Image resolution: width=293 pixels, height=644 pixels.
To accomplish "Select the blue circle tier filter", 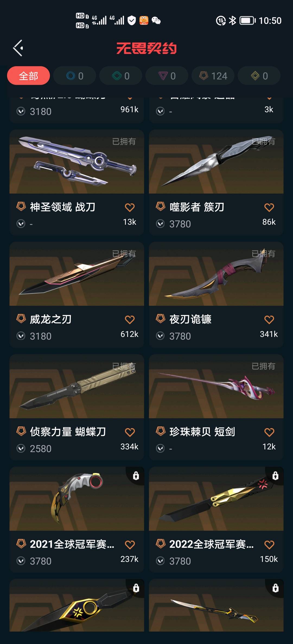I will point(75,76).
